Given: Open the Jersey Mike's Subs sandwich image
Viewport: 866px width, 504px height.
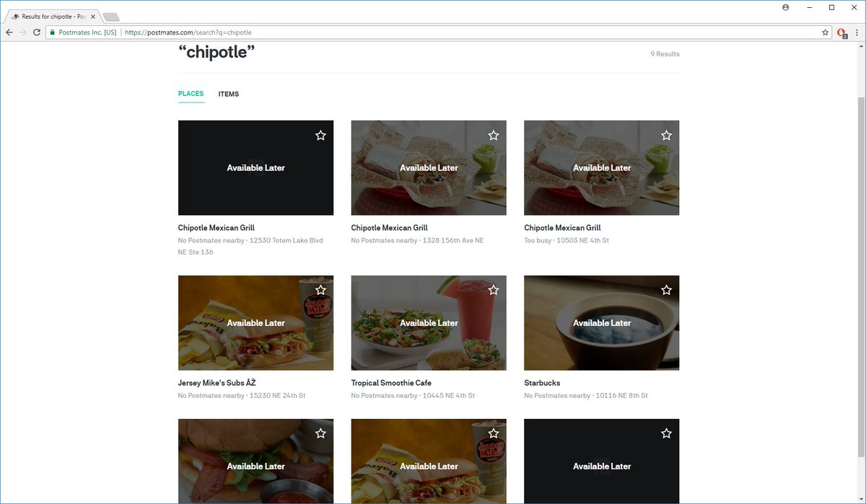Looking at the screenshot, I should (x=255, y=322).
